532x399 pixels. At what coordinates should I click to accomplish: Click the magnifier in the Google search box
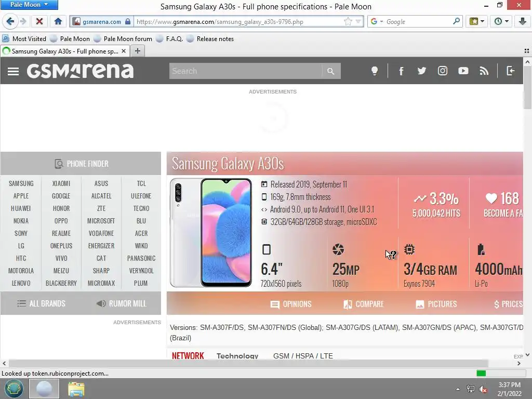tap(456, 21)
